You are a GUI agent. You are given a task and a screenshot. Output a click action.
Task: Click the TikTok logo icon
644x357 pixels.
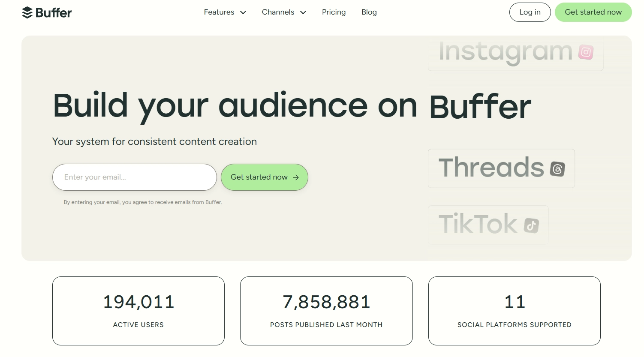tap(531, 225)
